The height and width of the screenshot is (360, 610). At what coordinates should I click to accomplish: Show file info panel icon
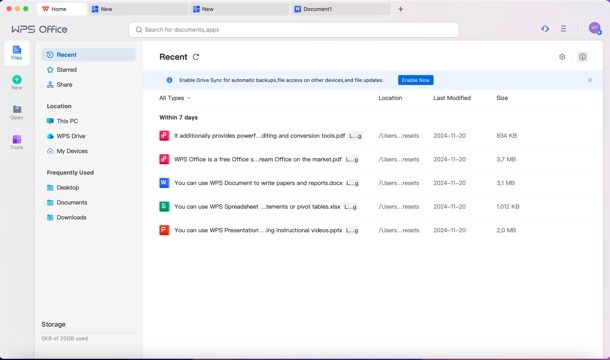582,57
